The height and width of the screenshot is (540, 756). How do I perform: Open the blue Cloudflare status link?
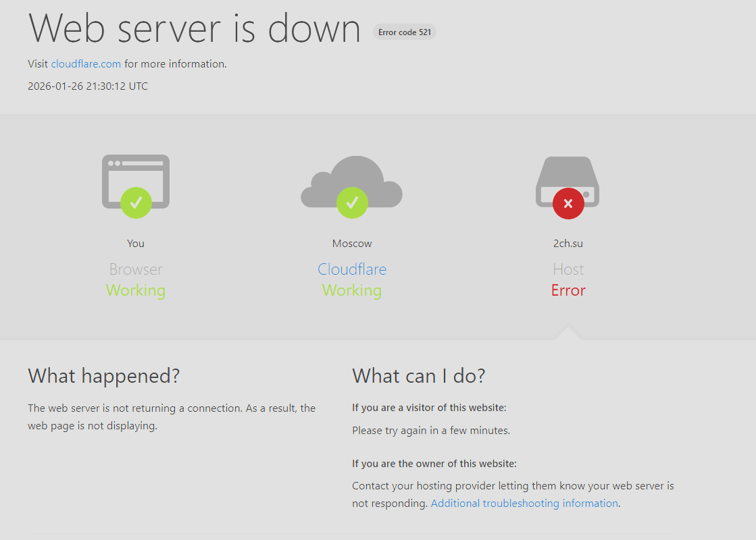[x=352, y=269]
